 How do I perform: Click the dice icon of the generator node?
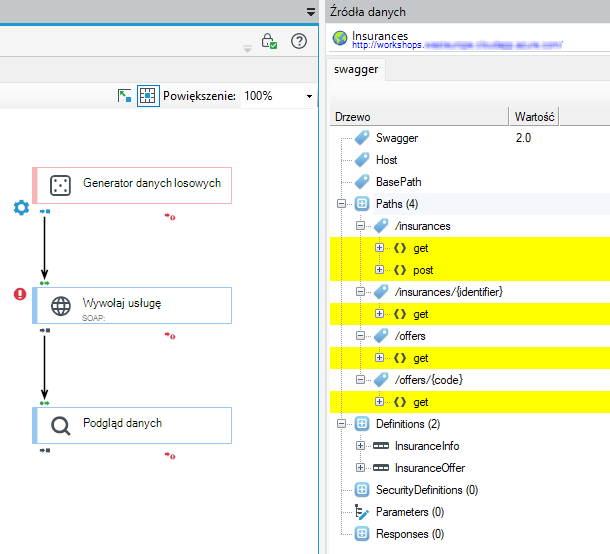pos(60,185)
